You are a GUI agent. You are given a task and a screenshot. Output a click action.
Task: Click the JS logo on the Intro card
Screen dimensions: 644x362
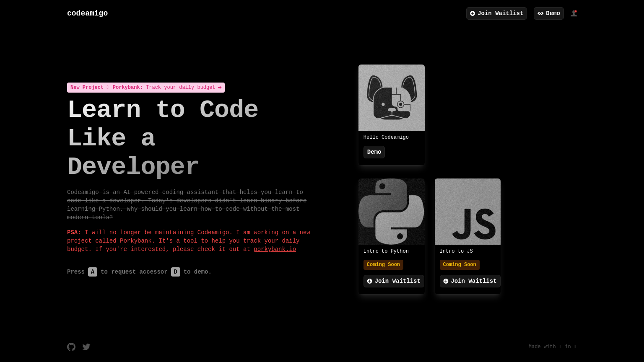coord(467,211)
